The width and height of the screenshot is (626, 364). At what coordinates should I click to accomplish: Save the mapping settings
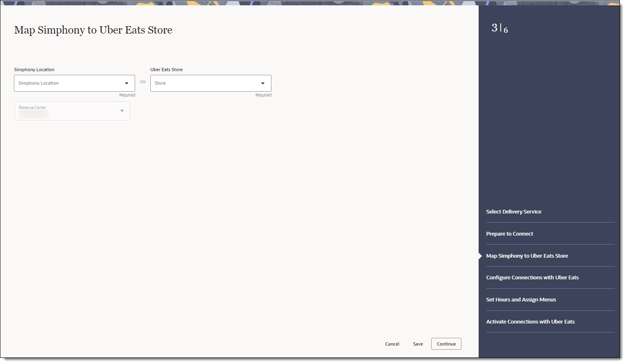click(418, 344)
